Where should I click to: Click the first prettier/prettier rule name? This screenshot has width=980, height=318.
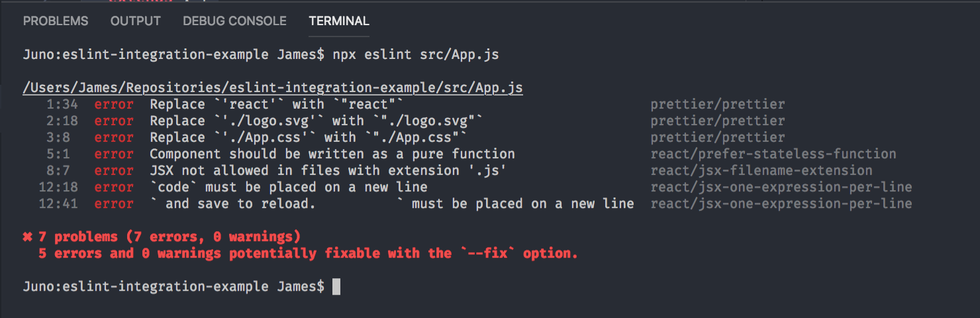(718, 105)
